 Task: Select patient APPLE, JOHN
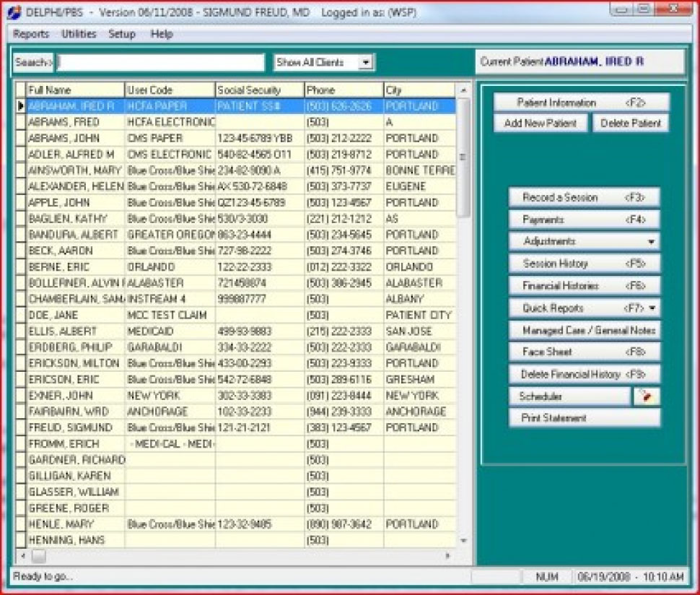[x=76, y=202]
